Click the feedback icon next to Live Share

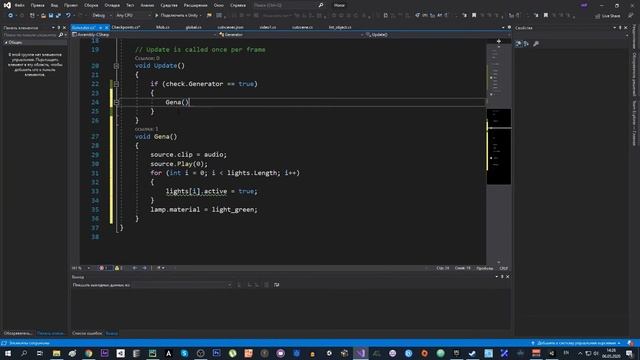click(x=631, y=16)
